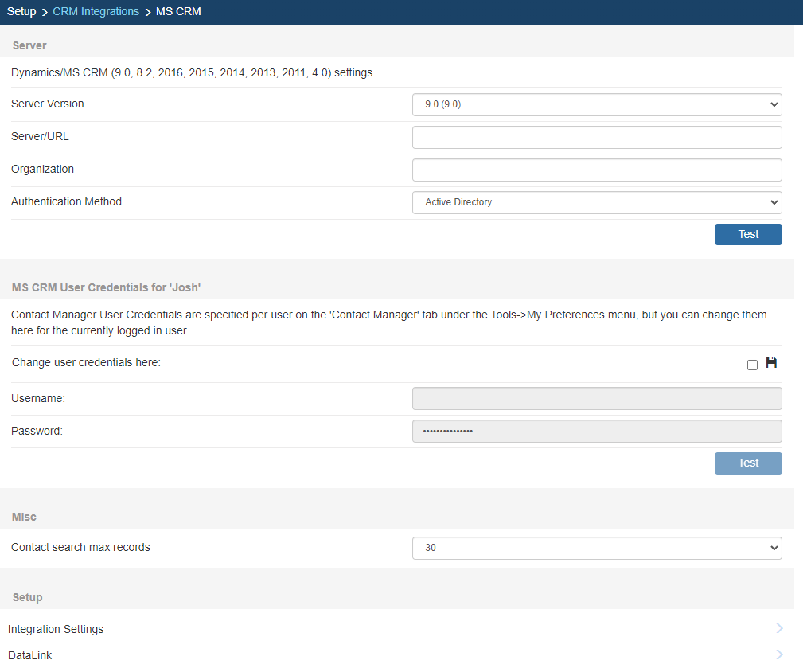
Task: Click the Password input field
Action: [597, 432]
